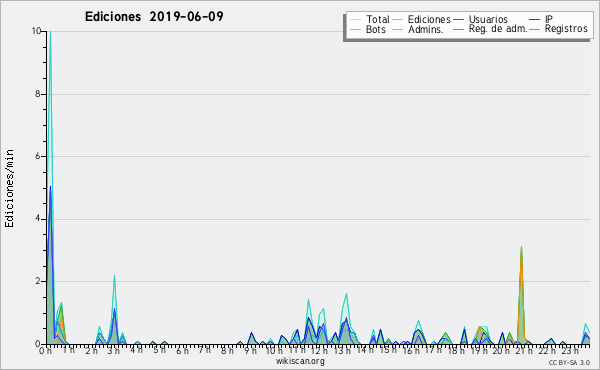Click the "18 h" x-axis label
The image size is (600, 370).
456,350
